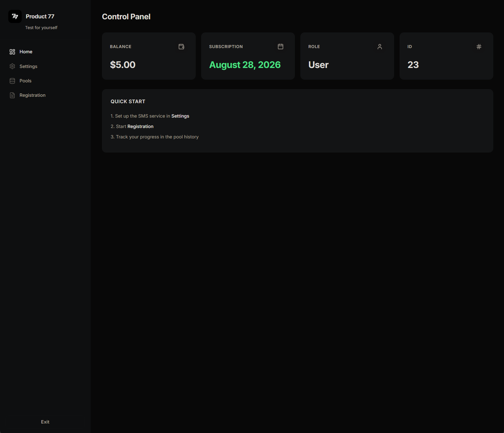504x433 pixels.
Task: Click the ID value 23
Action: (x=413, y=65)
